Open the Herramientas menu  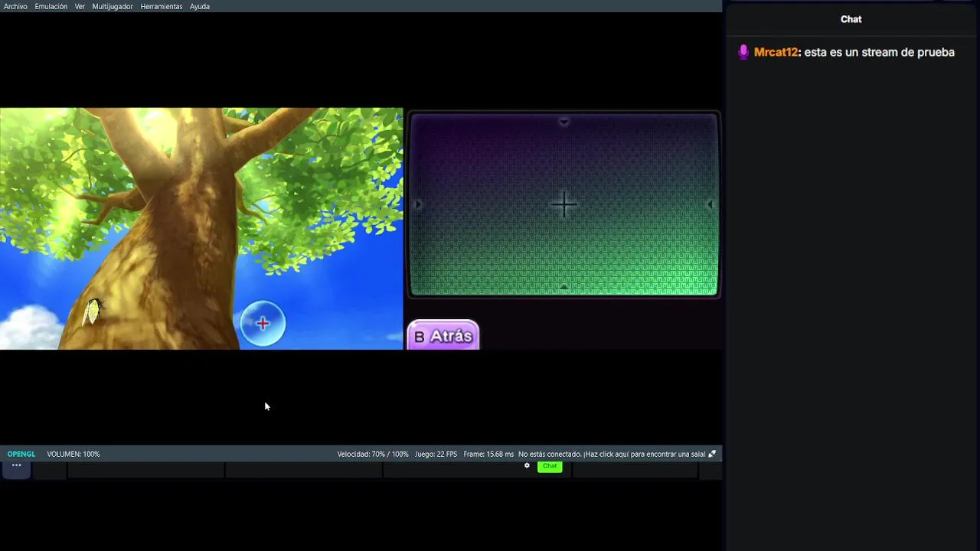(162, 6)
